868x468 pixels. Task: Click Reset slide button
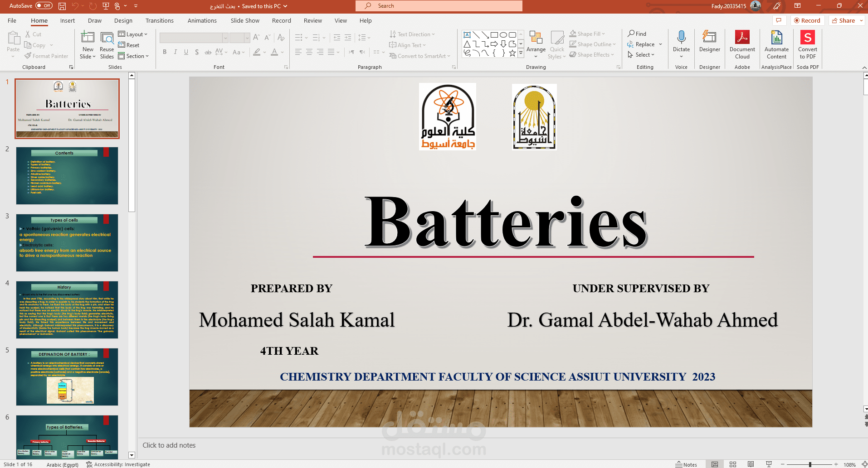pos(129,45)
